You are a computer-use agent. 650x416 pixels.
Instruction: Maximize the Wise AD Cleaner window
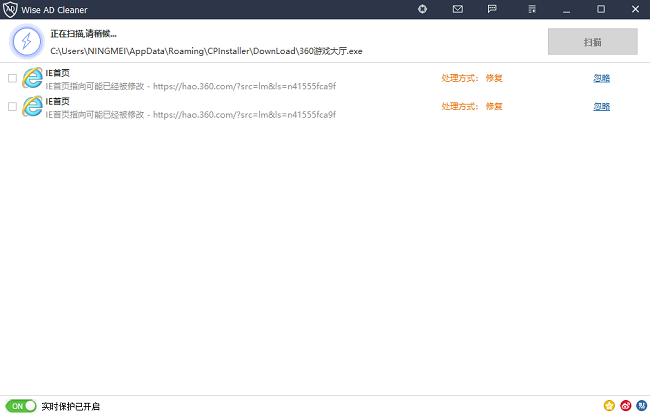click(601, 9)
